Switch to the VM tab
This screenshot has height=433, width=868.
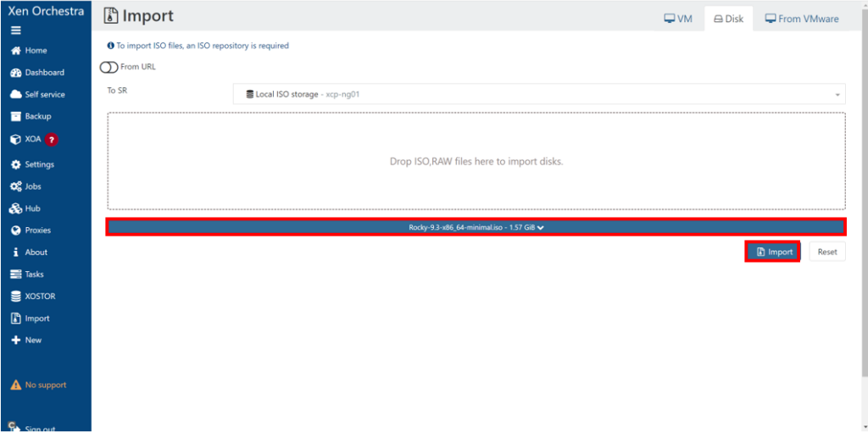coord(678,19)
